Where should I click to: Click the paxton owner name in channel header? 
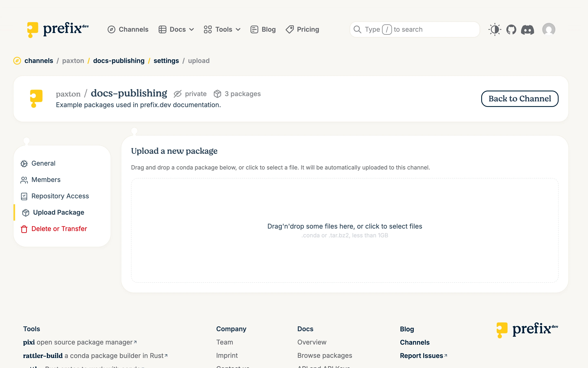tap(68, 94)
